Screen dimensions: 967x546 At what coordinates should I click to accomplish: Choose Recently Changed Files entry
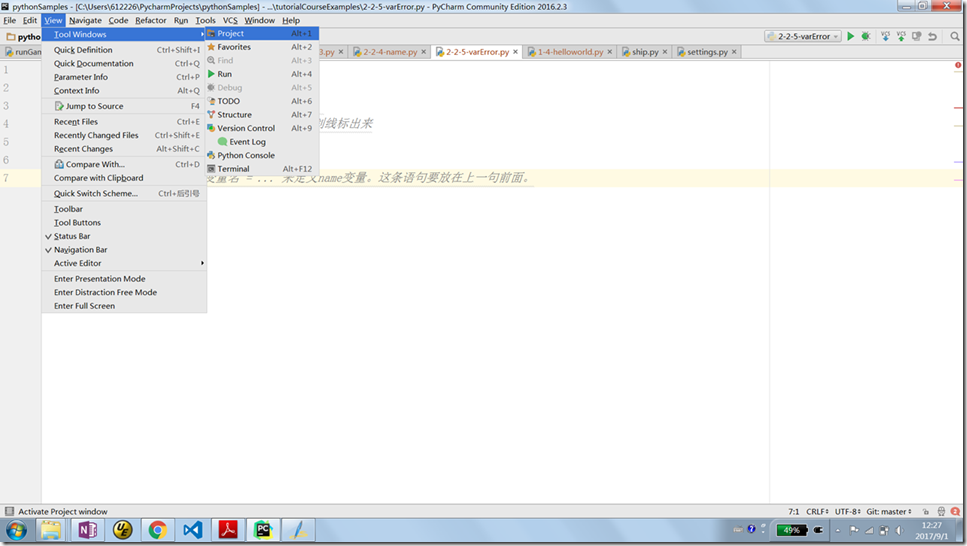(124, 135)
